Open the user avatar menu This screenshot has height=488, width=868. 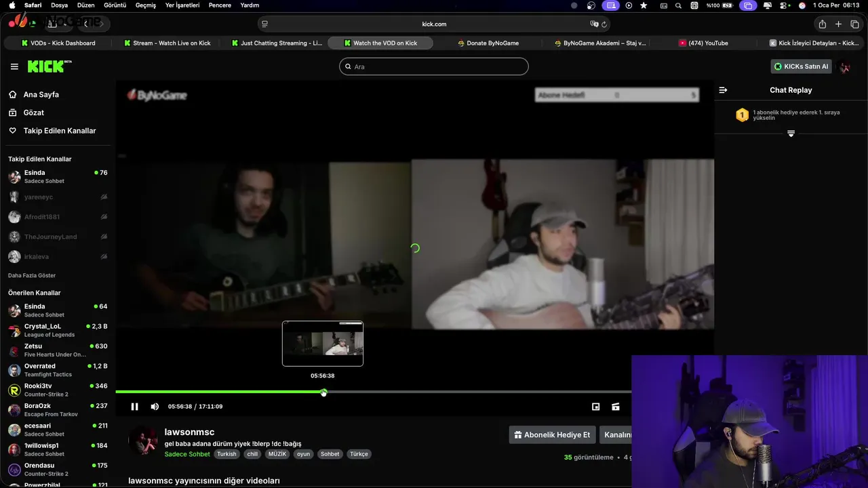[x=844, y=66]
